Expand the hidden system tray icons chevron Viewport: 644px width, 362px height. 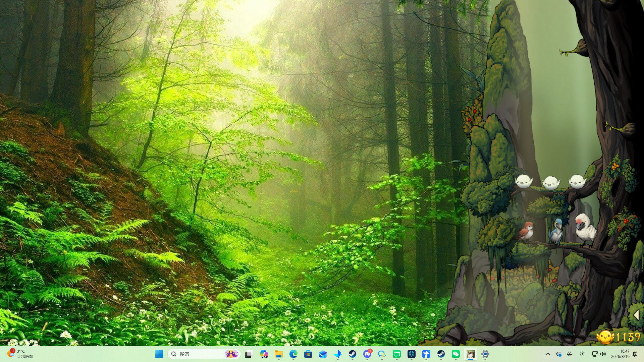(x=548, y=354)
